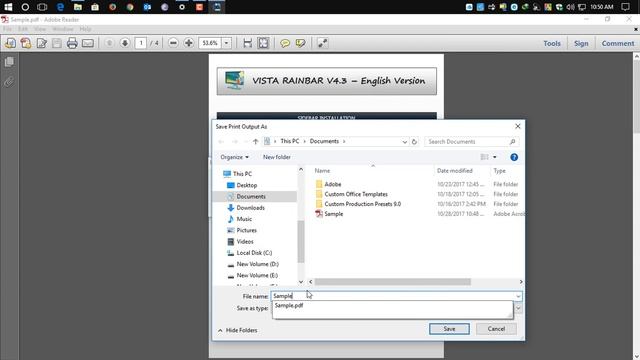Click the page number field
The height and width of the screenshot is (360, 640).
pyautogui.click(x=141, y=43)
